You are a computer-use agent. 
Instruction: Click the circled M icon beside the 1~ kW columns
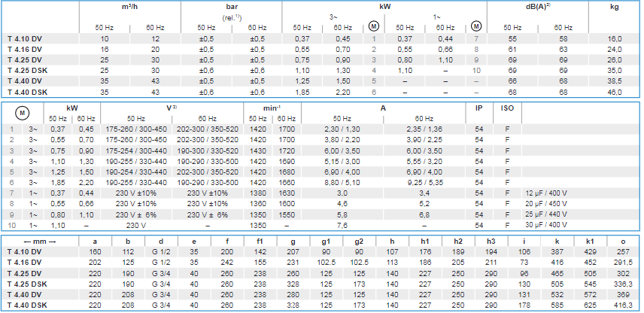click(475, 26)
